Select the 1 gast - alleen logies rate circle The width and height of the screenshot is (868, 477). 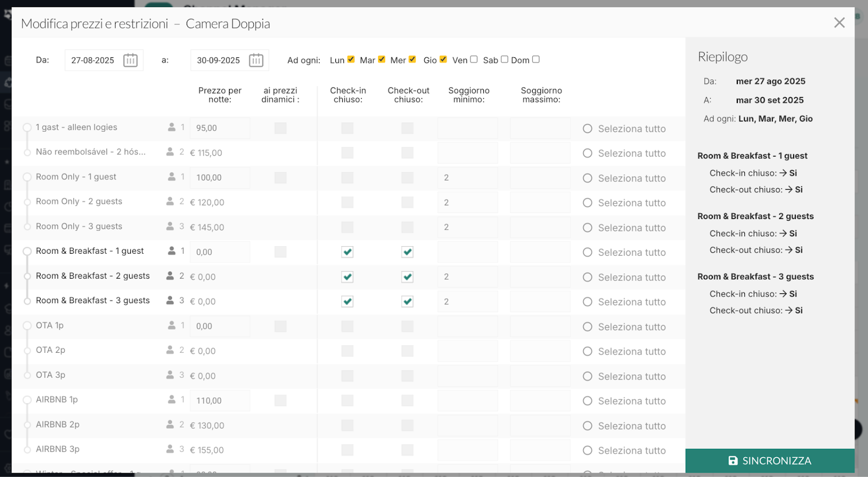pos(27,127)
